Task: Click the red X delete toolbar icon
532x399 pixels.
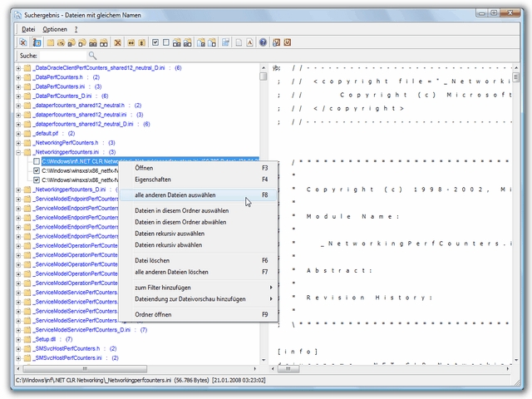Action: tap(118, 42)
